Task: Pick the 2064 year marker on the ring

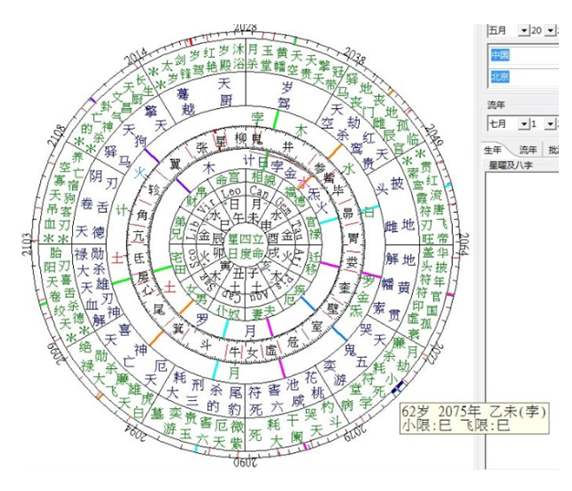Action: (464, 244)
